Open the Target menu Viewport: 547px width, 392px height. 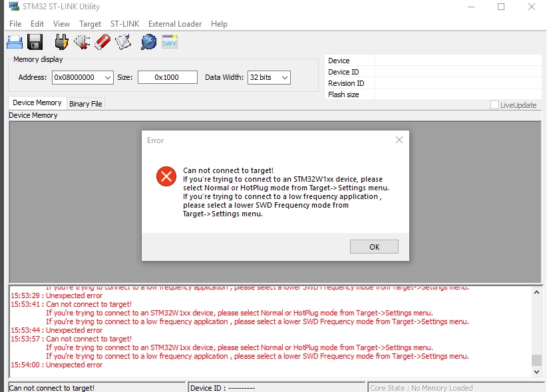(90, 24)
